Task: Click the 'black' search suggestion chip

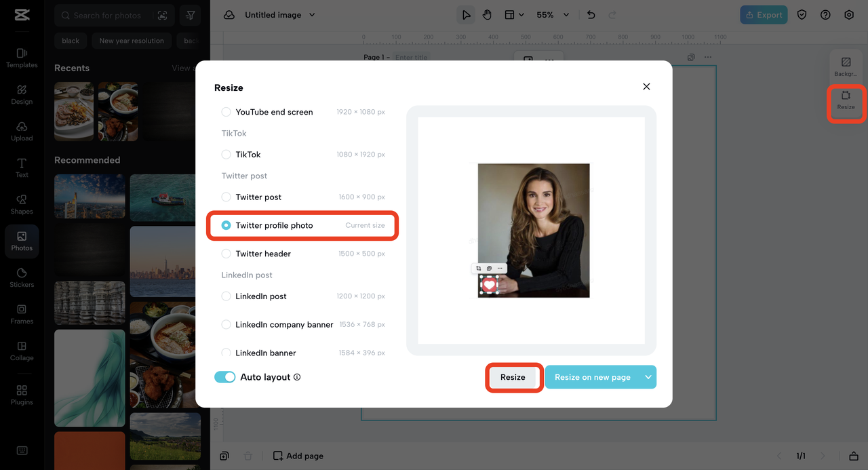Action: point(71,41)
